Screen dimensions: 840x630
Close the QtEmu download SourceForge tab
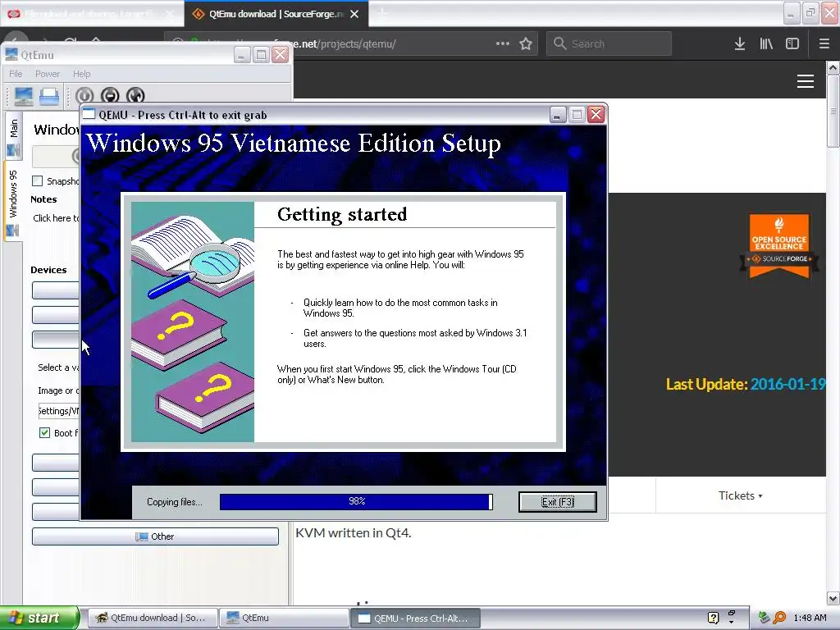[354, 14]
